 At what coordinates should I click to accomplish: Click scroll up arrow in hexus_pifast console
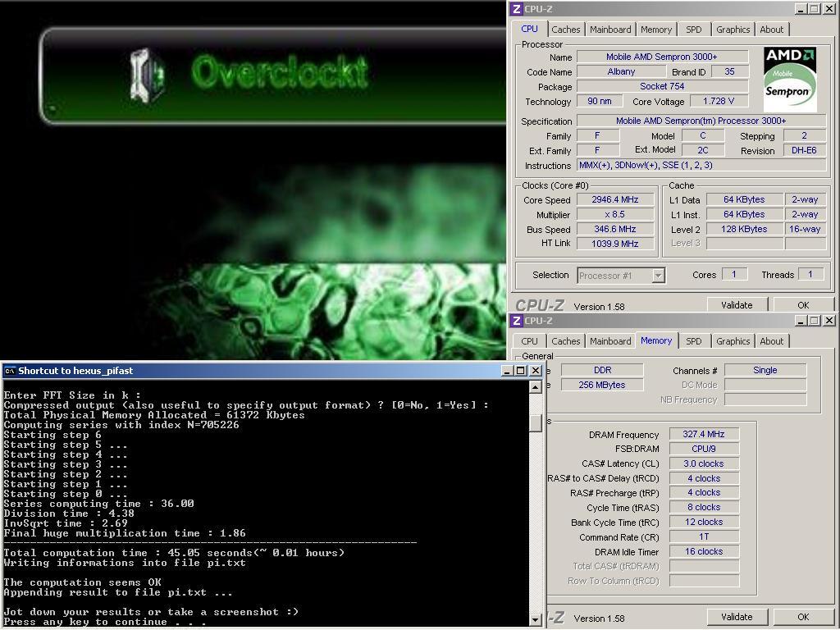(x=536, y=387)
